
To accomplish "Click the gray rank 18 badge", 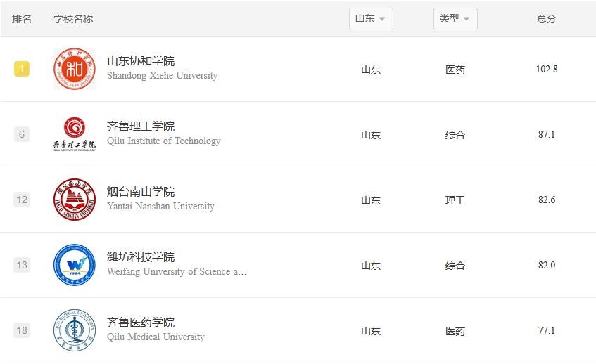I will (22, 330).
